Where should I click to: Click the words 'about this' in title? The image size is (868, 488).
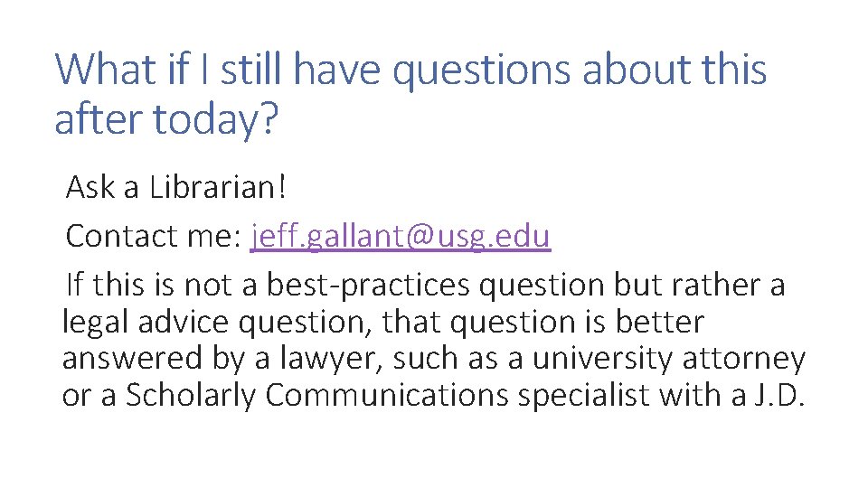tap(675, 70)
